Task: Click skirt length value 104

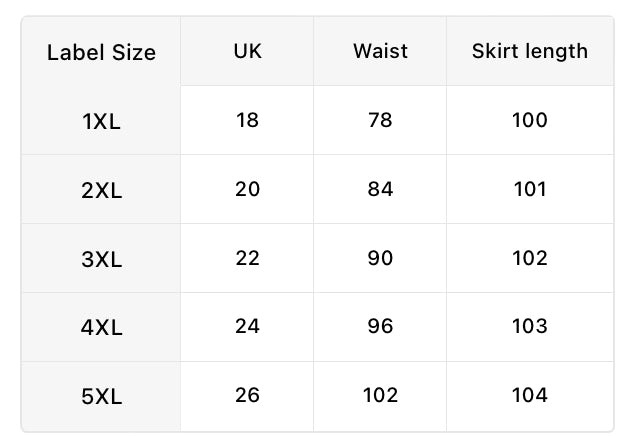Action: pyautogui.click(x=530, y=395)
